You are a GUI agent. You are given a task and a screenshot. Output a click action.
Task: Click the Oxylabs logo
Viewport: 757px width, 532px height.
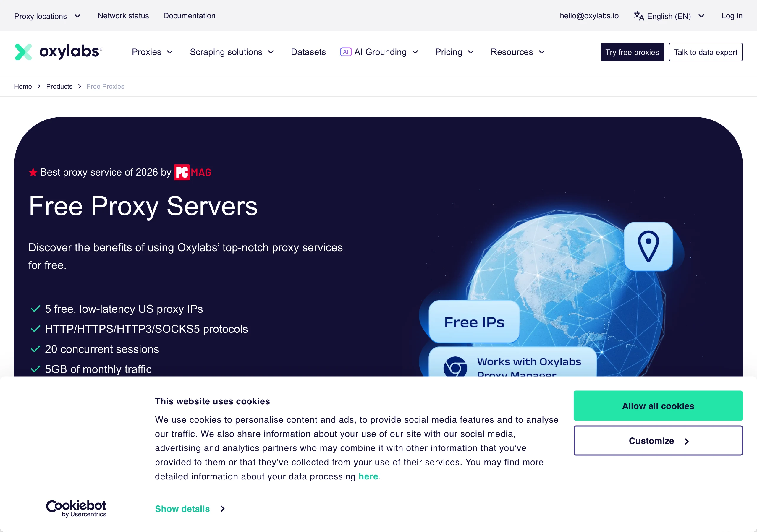click(58, 52)
